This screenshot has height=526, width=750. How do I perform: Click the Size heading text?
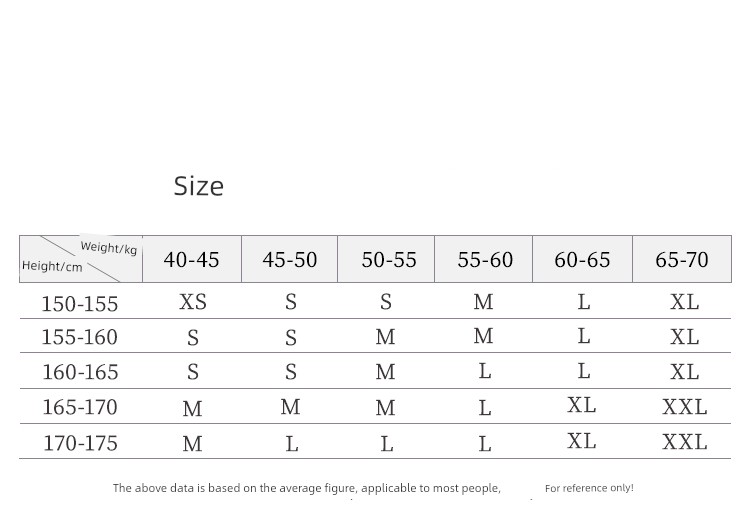(199, 186)
